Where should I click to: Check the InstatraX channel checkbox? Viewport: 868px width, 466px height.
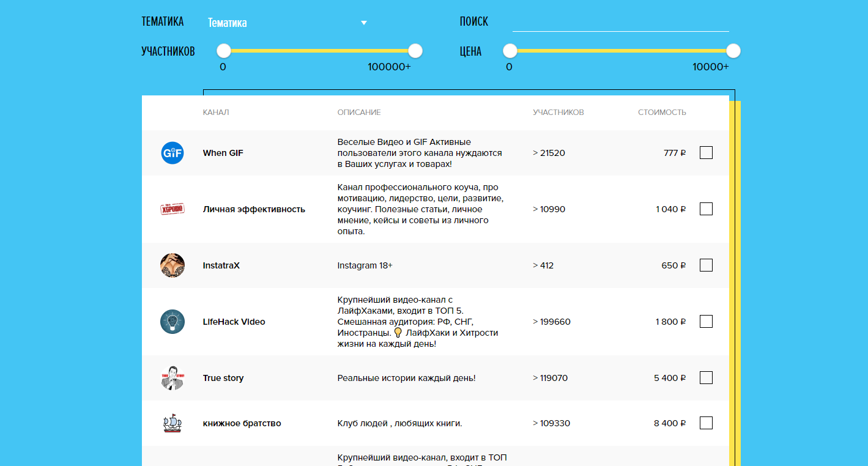[706, 265]
